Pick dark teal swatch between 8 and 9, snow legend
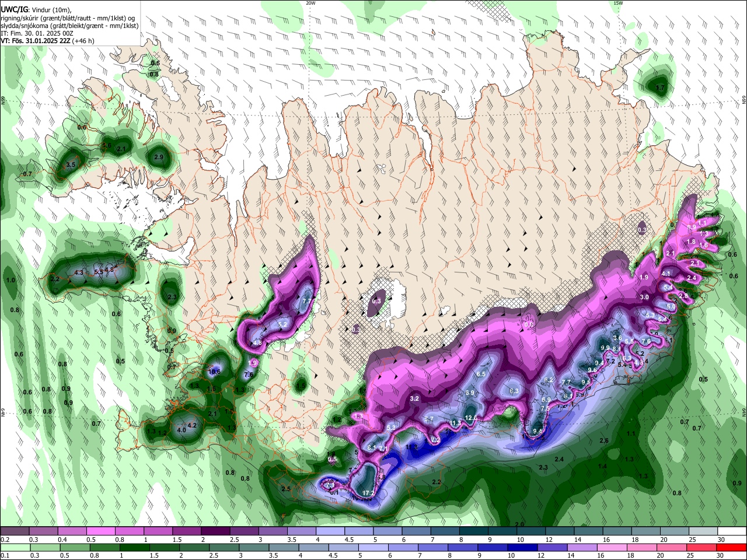747x560 pixels. (473, 531)
